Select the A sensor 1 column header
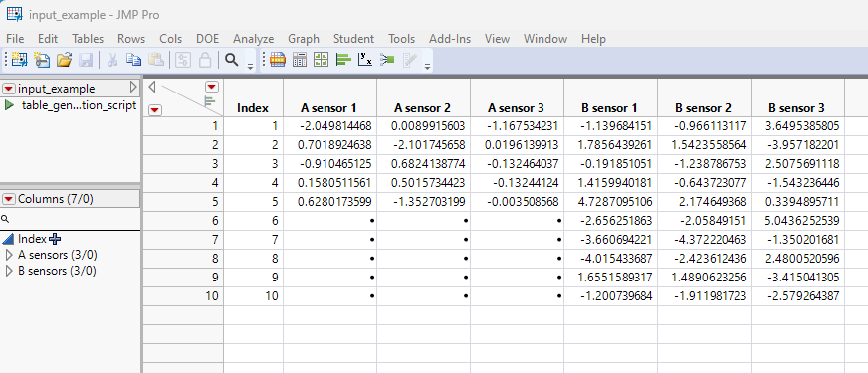868x373 pixels. (329, 97)
